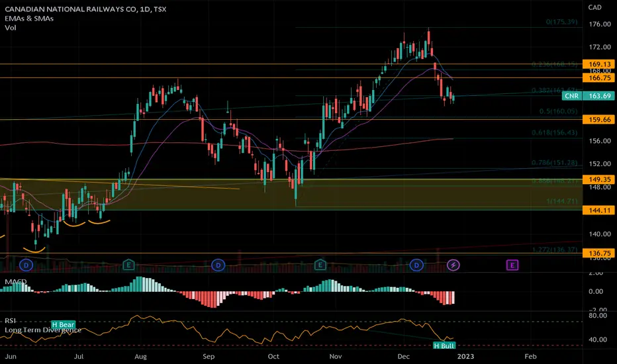Screen dimensions: 617x364
Task: Click the Fibonacci 1(144.71) level label
Action: pos(562,201)
